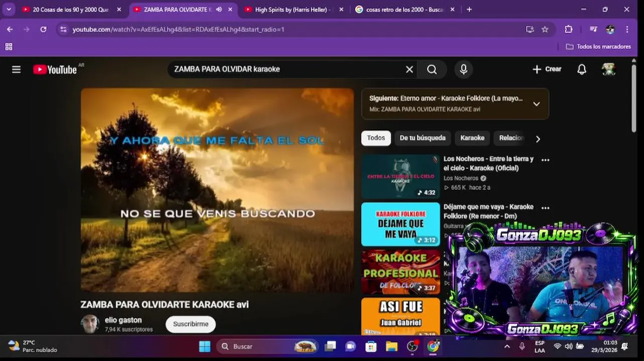The width and height of the screenshot is (644, 361).
Task: Open Karaoke Profesional de Folclore thumbnail
Action: click(400, 272)
